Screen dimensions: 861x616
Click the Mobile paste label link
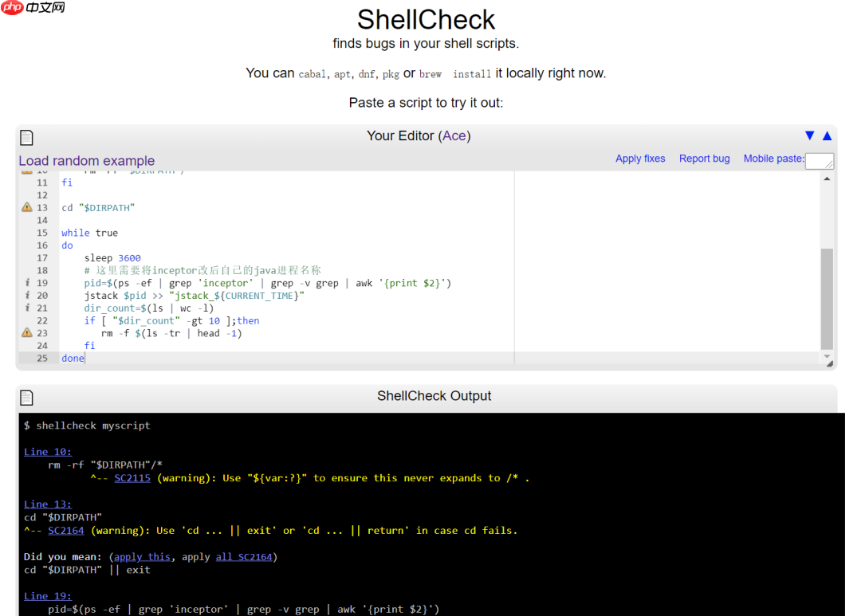(773, 159)
